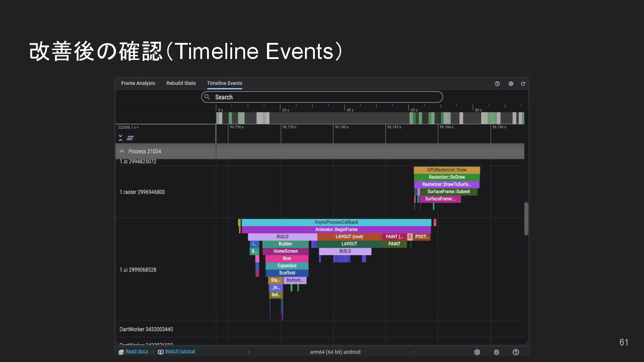
Task: Select the 1.raster 2996946800 track
Action: tap(142, 192)
